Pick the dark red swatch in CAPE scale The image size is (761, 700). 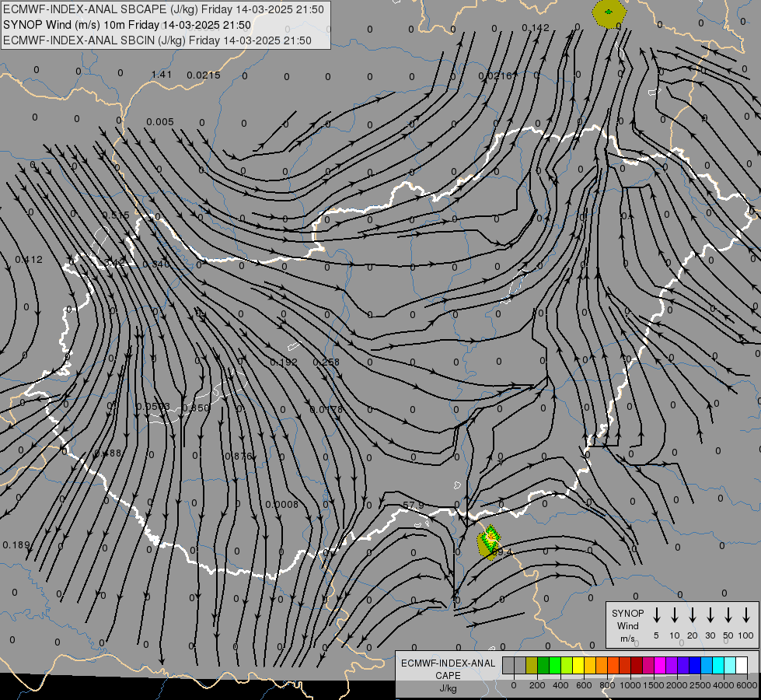tap(637, 665)
